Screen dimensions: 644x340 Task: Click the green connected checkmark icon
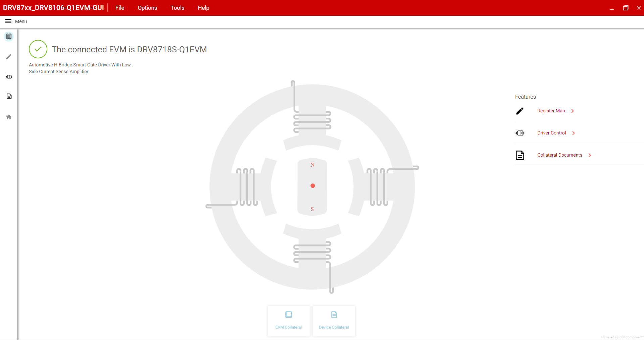point(38,49)
